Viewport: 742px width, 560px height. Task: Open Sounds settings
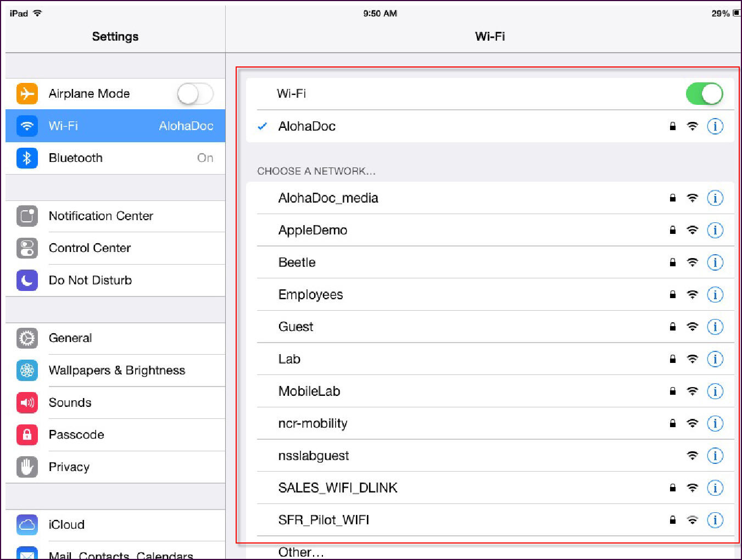pos(115,402)
